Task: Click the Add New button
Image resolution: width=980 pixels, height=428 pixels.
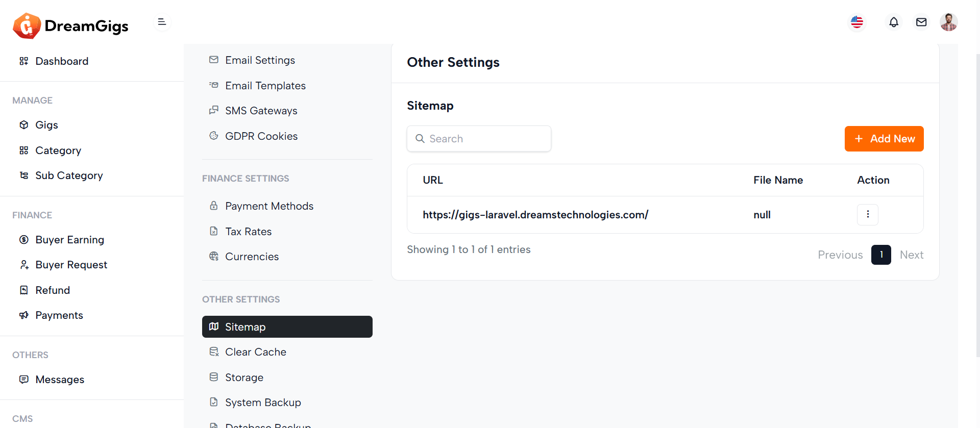Action: [x=884, y=139]
